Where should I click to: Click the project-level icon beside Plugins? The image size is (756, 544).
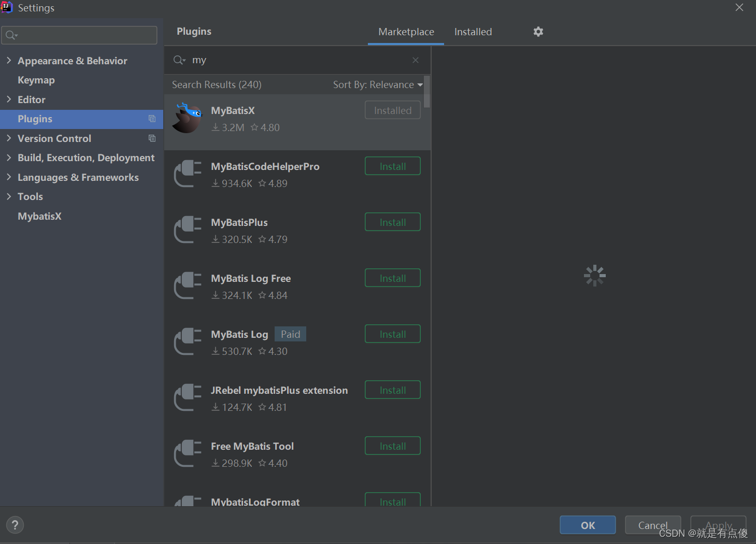[x=152, y=119]
